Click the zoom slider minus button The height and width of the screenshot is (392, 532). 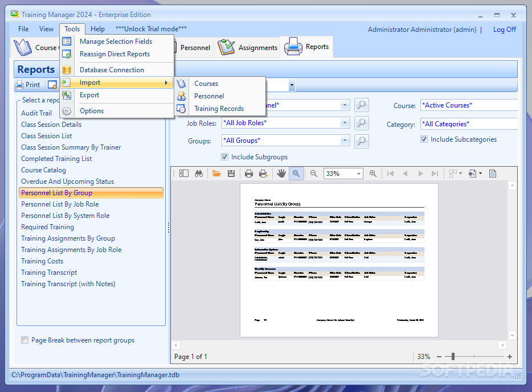tap(439, 356)
